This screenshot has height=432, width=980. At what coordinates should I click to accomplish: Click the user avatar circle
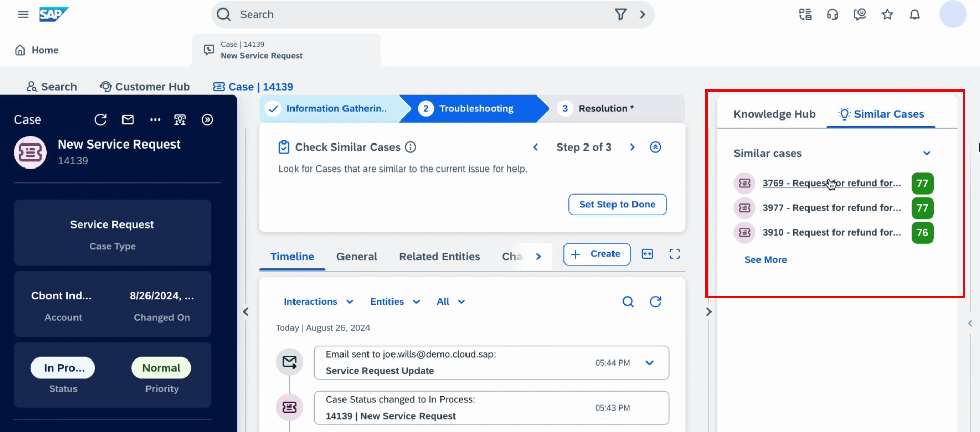953,14
